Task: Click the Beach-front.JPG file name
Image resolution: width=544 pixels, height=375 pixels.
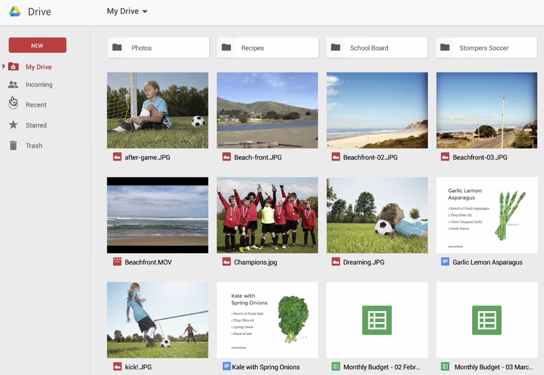Action: pyautogui.click(x=258, y=157)
